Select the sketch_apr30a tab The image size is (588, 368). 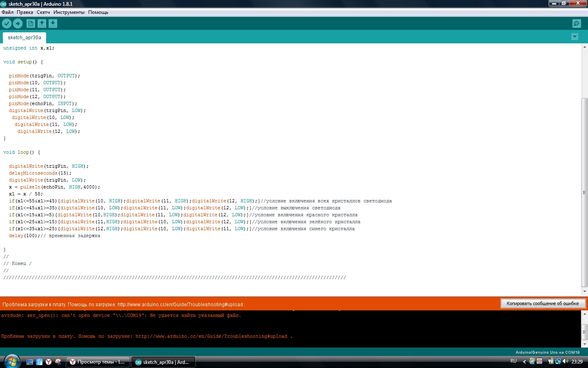click(24, 38)
